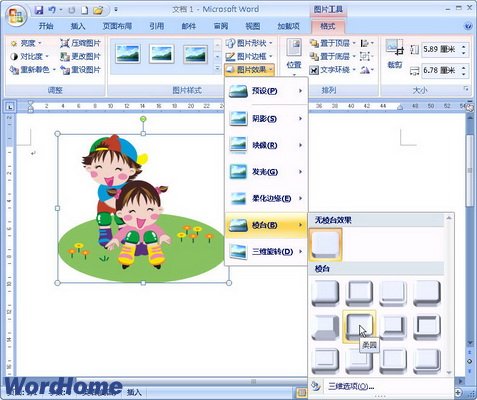Click the group objects icon

tap(366, 56)
